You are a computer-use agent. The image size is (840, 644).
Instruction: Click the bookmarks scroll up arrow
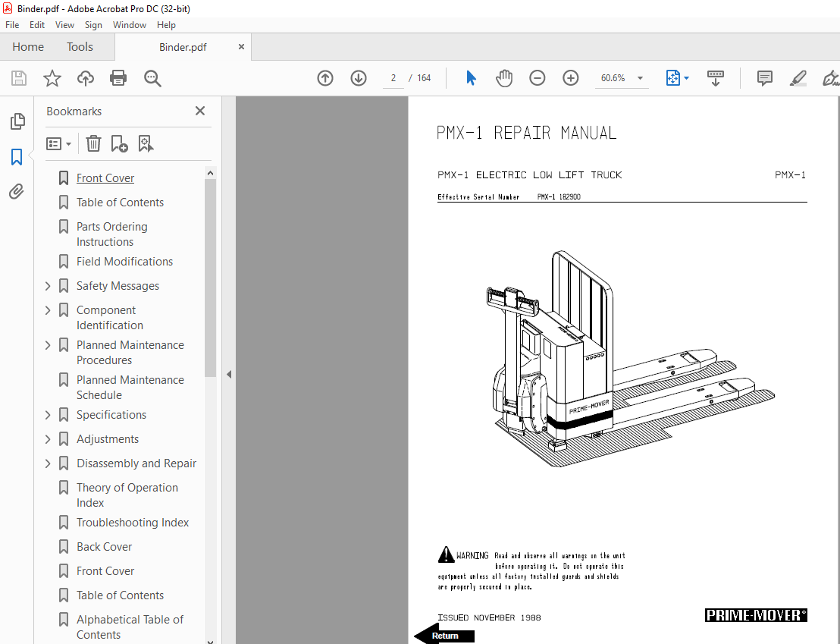point(210,173)
